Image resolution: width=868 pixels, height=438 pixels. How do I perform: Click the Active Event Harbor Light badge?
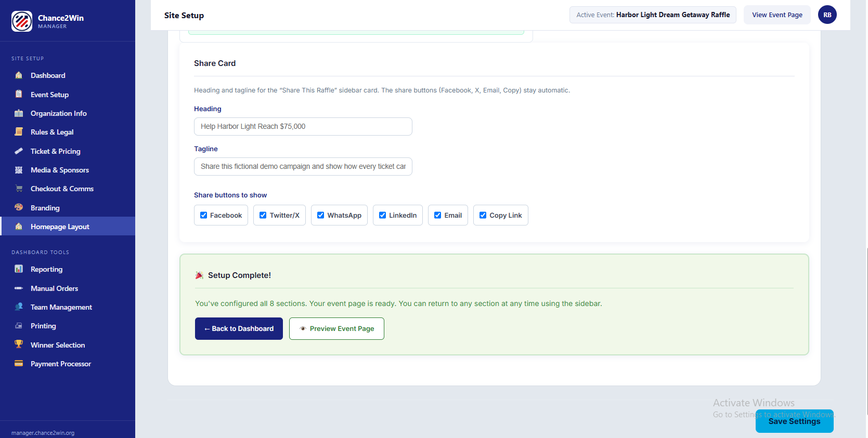click(x=653, y=15)
